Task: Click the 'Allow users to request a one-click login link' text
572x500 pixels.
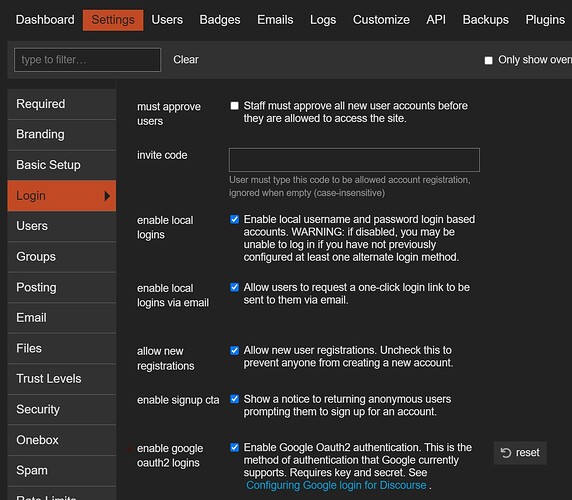Action: [357, 294]
